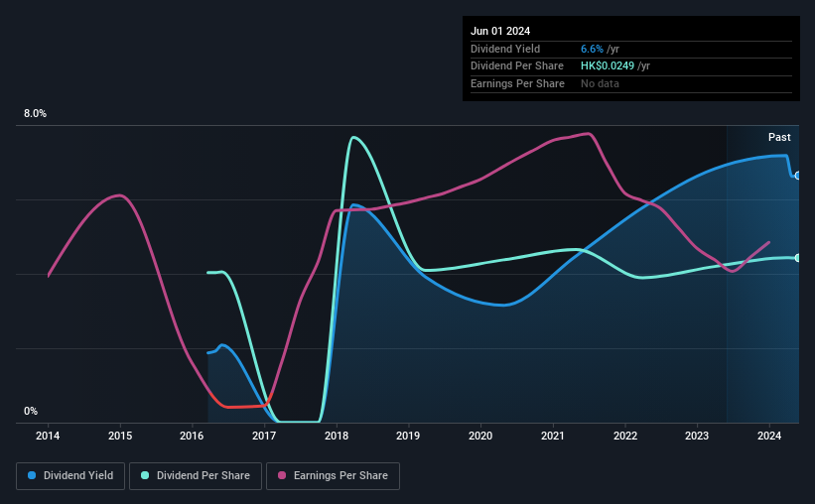Click the tooltip Dividend Per Share label
Viewport: 815px width, 504px height.
[x=516, y=66]
